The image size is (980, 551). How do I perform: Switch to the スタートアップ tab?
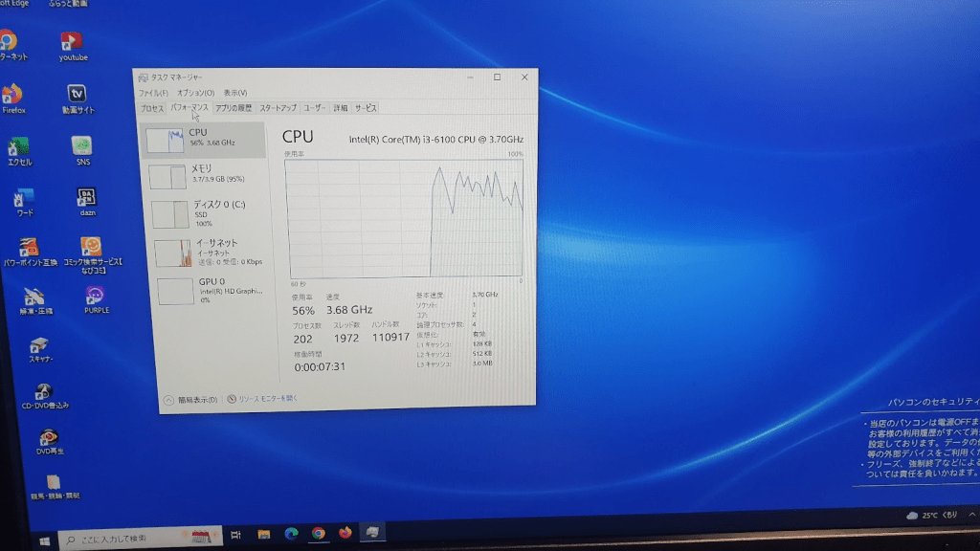[278, 108]
